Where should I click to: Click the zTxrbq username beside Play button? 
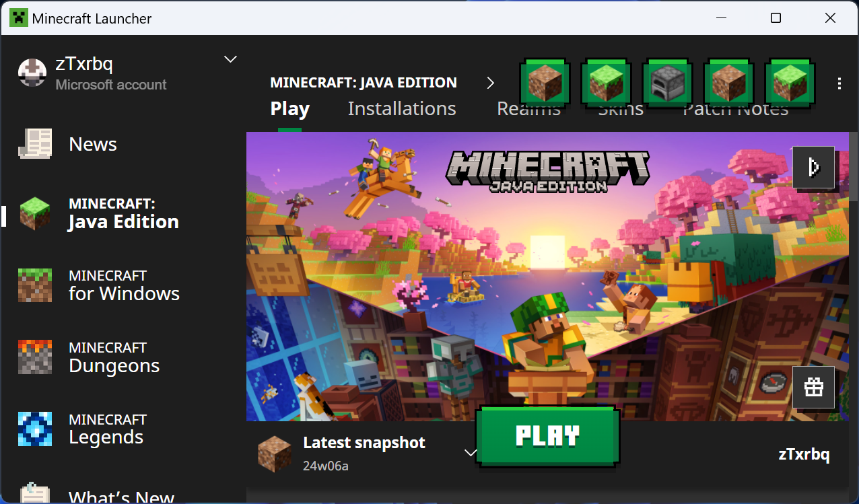tap(804, 454)
